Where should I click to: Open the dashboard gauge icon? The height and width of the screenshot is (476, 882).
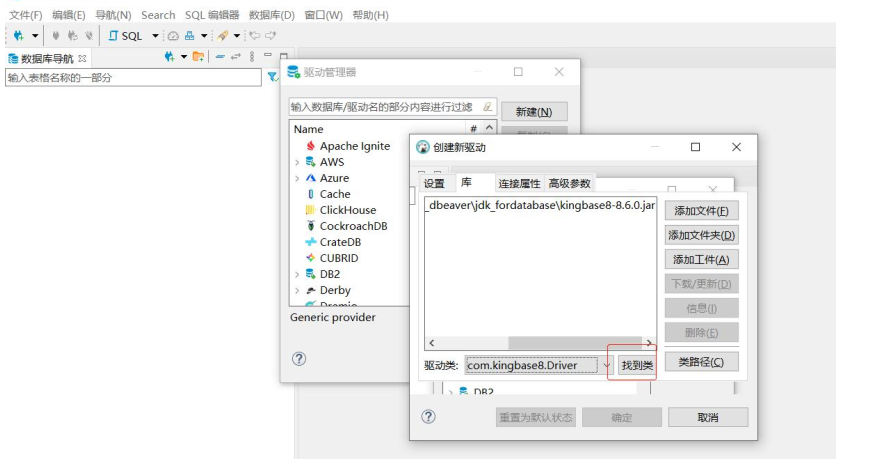(173, 36)
